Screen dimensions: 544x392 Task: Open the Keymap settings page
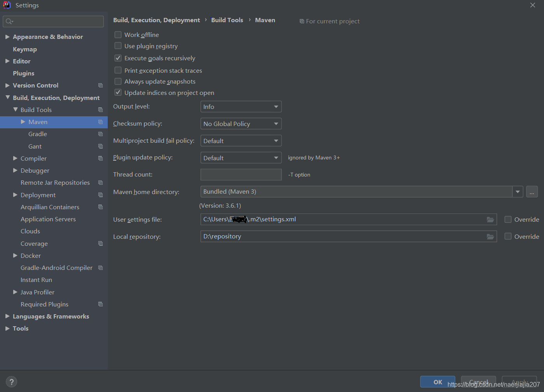(25, 49)
